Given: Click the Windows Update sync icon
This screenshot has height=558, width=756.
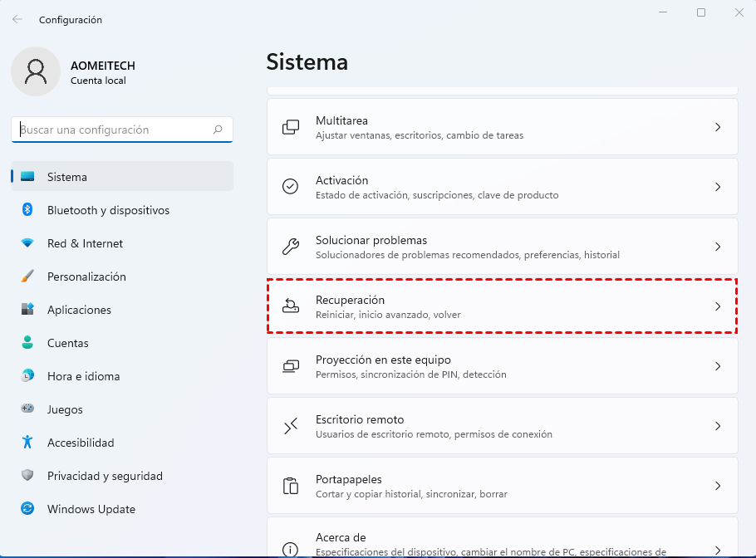Looking at the screenshot, I should pos(27,509).
